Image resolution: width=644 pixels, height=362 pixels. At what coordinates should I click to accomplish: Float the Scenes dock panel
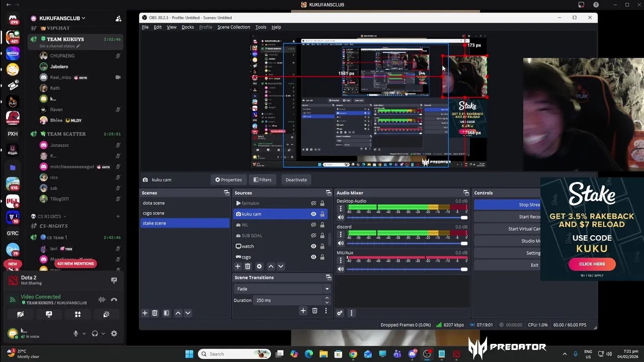click(226, 193)
